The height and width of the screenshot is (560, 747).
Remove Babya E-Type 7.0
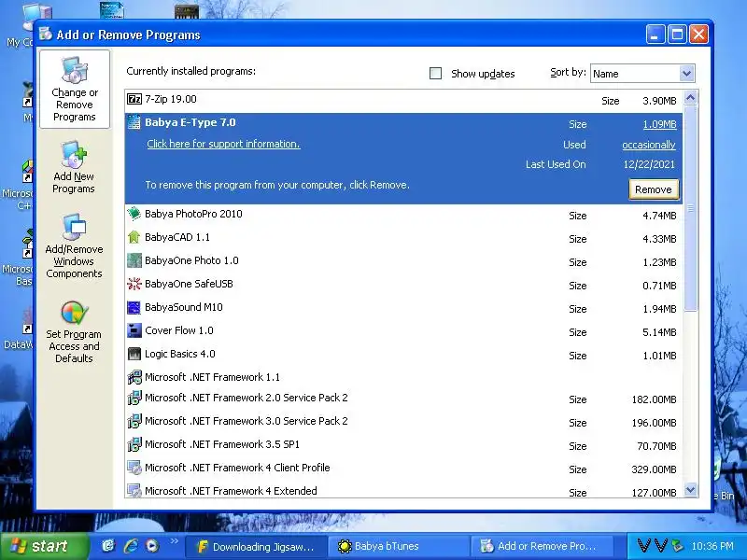[653, 189]
